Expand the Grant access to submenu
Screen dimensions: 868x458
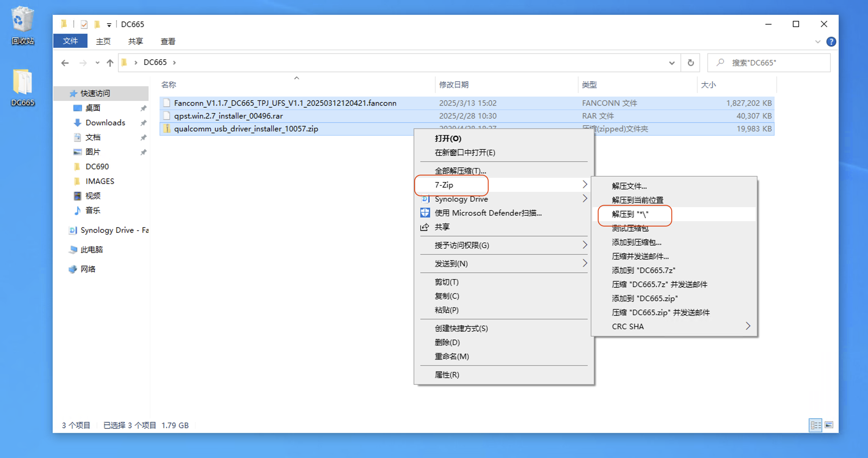(x=585, y=245)
